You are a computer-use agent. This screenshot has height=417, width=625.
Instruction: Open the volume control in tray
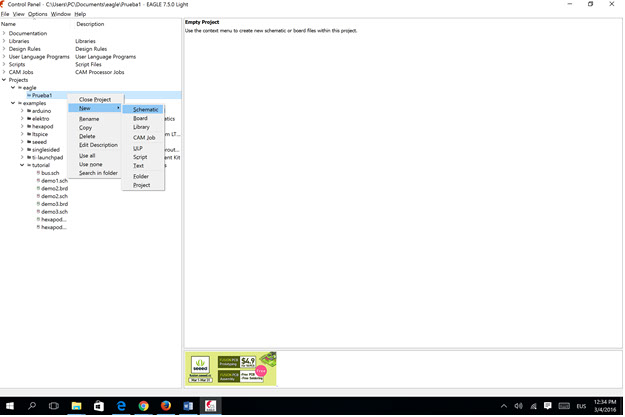pyautogui.click(x=518, y=406)
